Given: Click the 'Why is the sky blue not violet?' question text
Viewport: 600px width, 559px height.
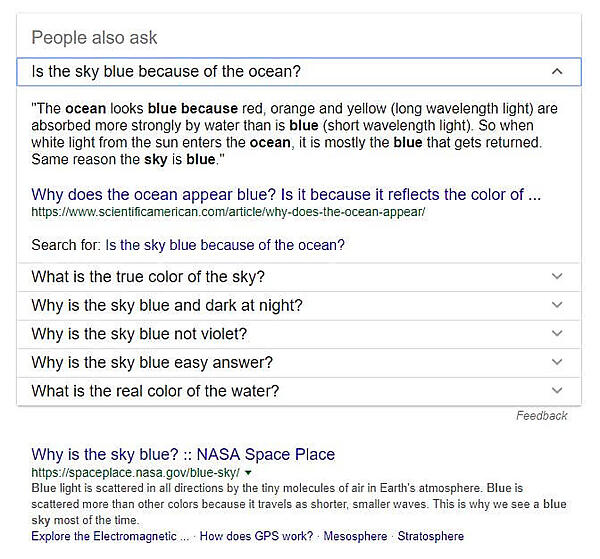Looking at the screenshot, I should (139, 334).
